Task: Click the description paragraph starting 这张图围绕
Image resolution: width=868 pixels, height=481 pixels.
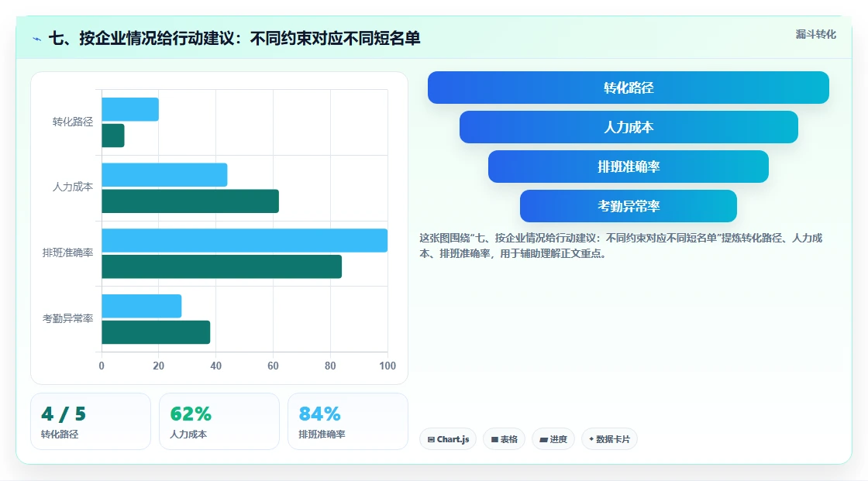Action: [621, 246]
